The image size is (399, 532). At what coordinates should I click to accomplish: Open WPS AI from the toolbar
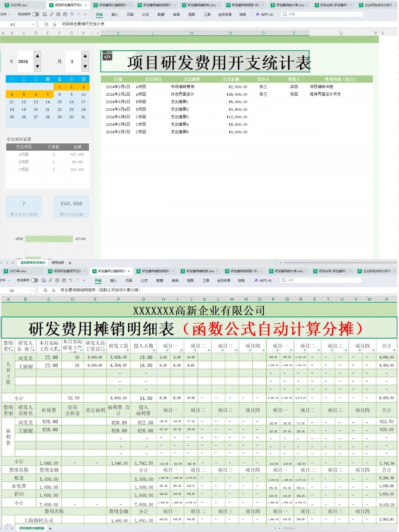coord(265,14)
